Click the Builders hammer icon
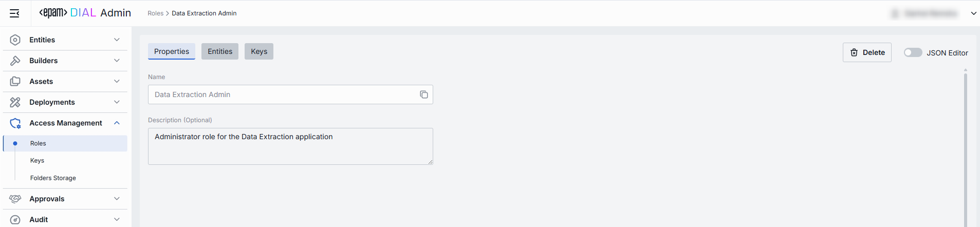This screenshot has width=980, height=227. 15,61
